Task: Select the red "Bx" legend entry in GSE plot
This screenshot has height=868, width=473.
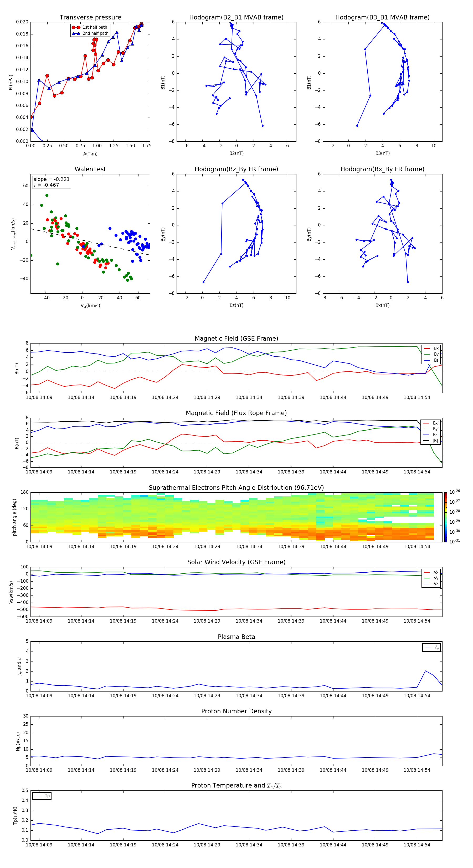Action: [431, 349]
